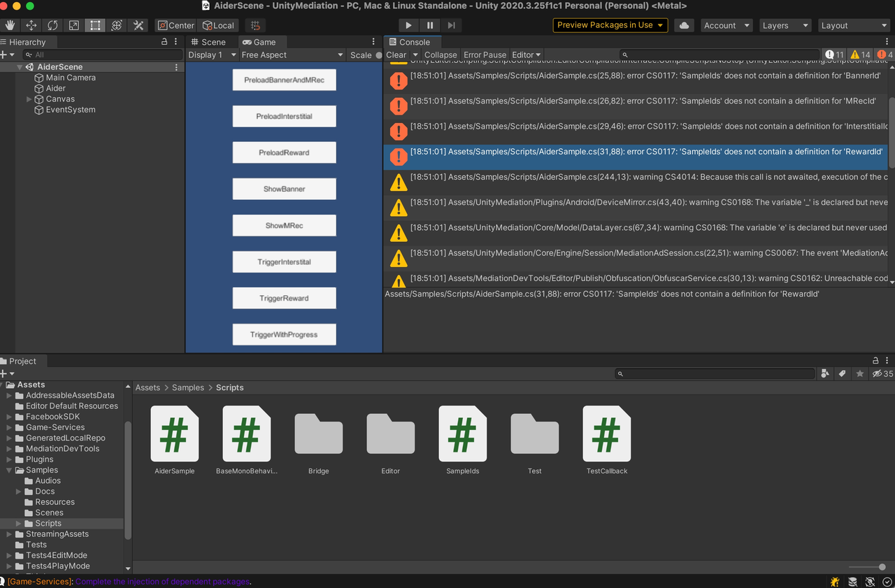Open Hierarchy create plus dropdown
The width and height of the screenshot is (895, 588).
7,55
